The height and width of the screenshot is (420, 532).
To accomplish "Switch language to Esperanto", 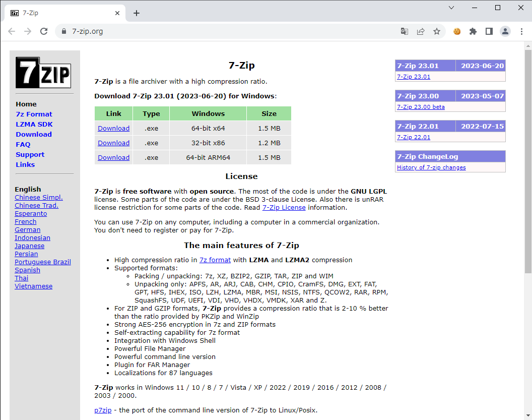I will tap(31, 214).
